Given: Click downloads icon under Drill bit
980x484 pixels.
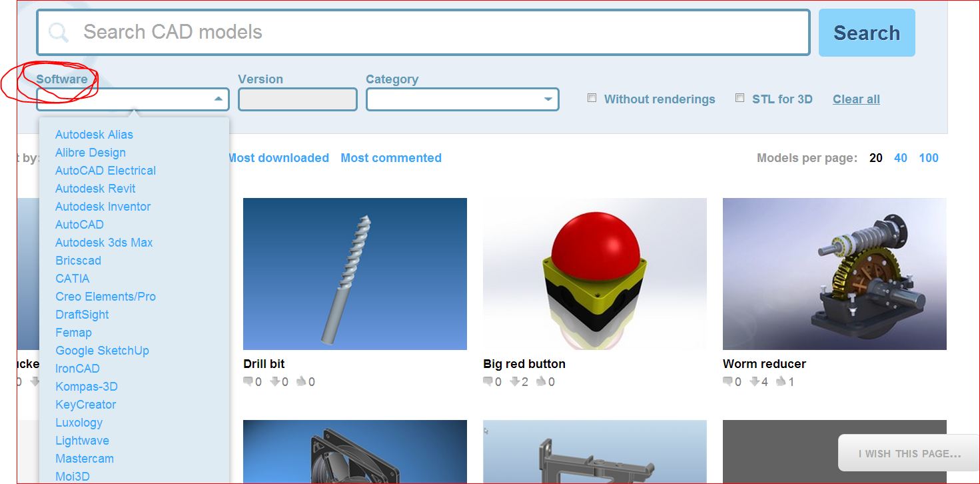Looking at the screenshot, I should click(x=274, y=382).
